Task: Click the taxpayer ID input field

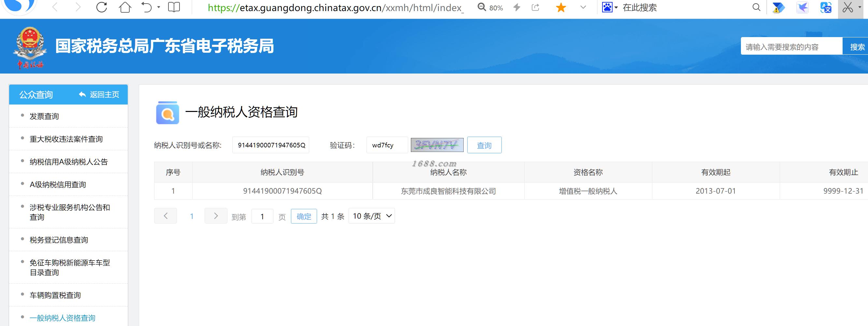Action: 270,145
